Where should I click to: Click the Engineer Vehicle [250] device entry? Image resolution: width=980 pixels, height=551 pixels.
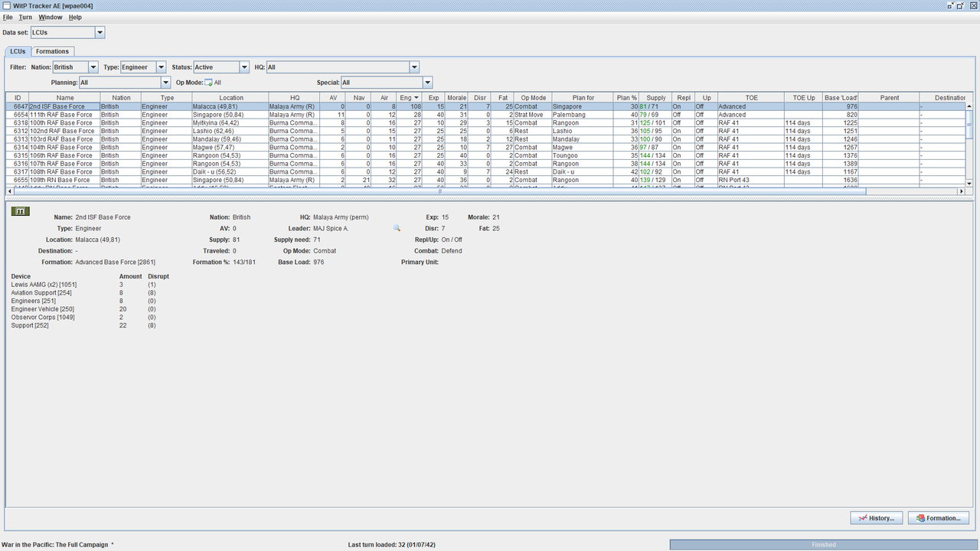click(x=43, y=309)
